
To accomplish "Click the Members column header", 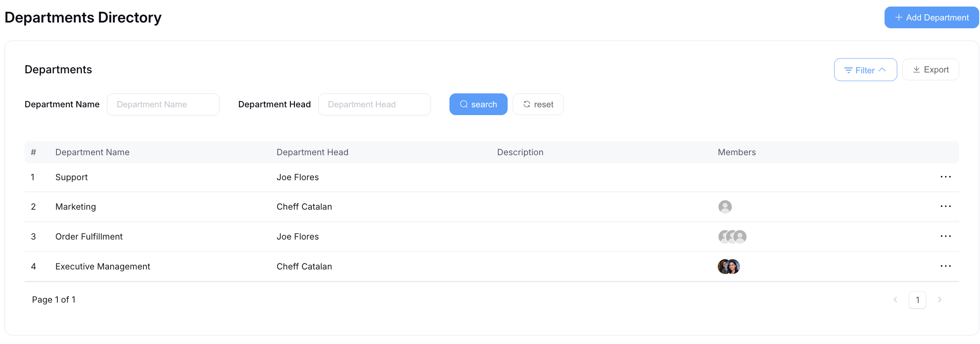I will tap(737, 152).
